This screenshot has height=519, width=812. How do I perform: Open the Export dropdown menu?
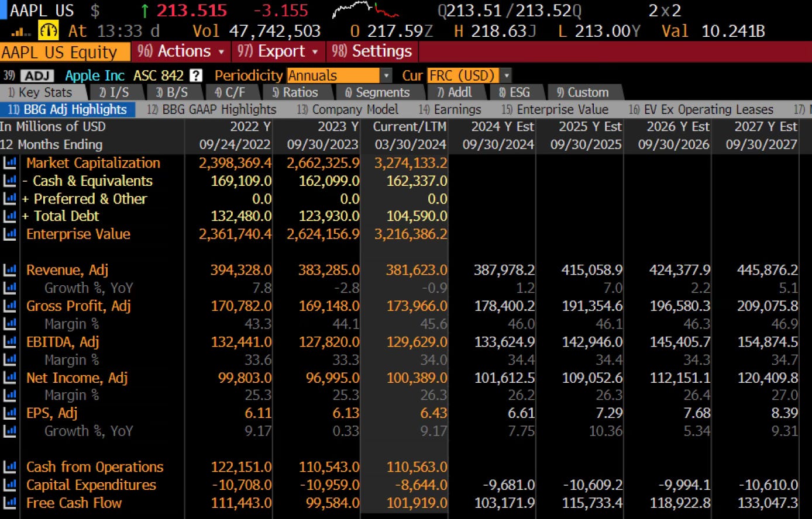[278, 51]
